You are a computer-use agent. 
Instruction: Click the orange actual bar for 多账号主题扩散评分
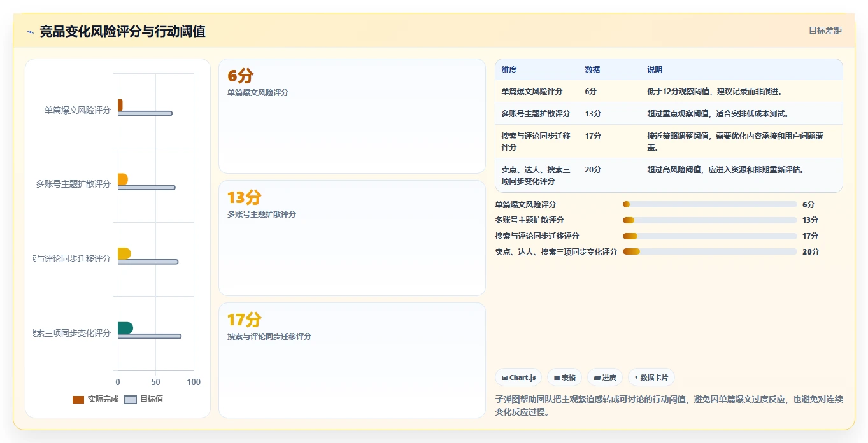tap(123, 179)
